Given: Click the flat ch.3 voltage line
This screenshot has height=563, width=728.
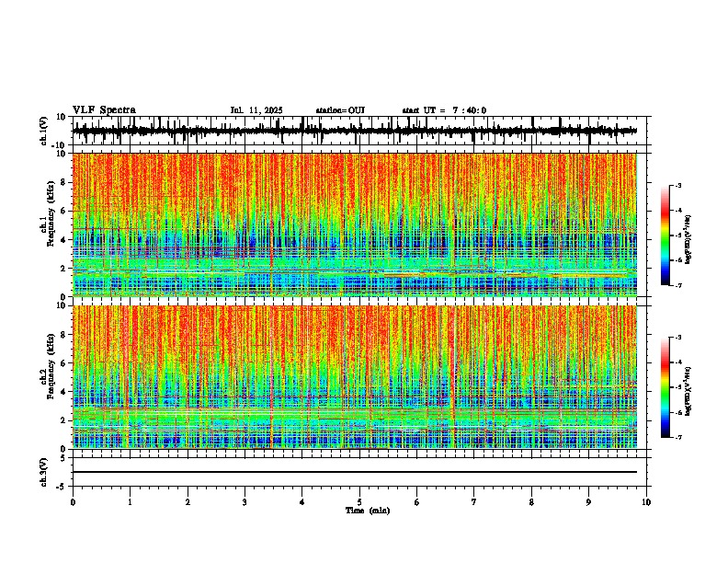Looking at the screenshot, I should pyautogui.click(x=355, y=472).
